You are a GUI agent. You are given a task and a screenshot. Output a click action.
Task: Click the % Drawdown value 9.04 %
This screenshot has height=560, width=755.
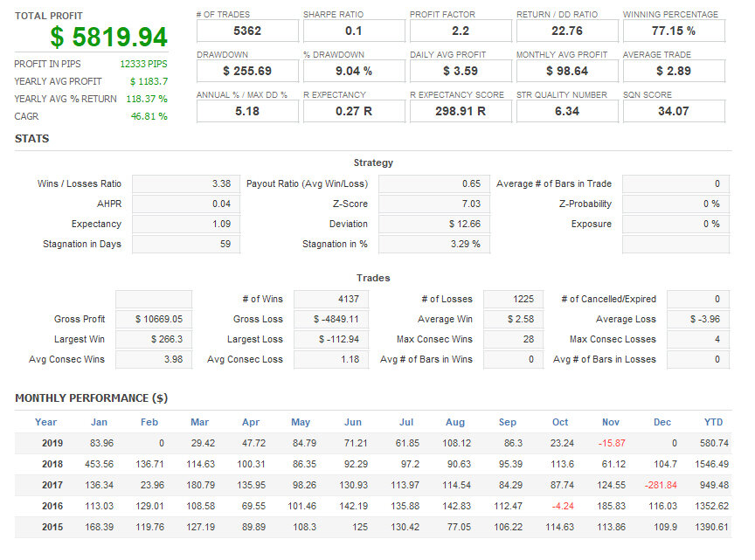(x=354, y=71)
